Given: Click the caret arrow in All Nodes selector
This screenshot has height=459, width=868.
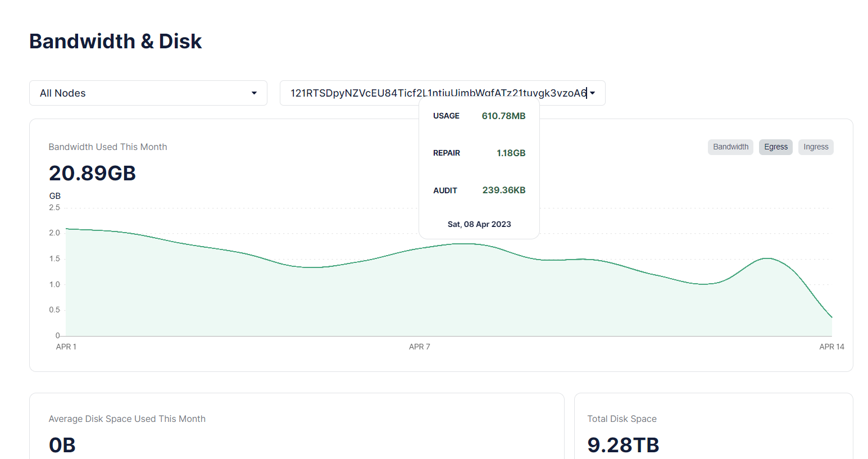Looking at the screenshot, I should [x=254, y=93].
